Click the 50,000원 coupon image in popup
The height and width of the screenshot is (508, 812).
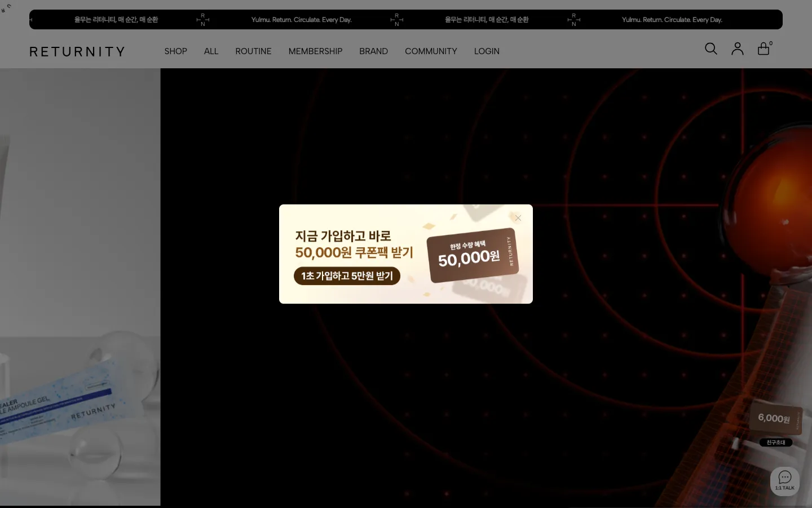coord(473,255)
